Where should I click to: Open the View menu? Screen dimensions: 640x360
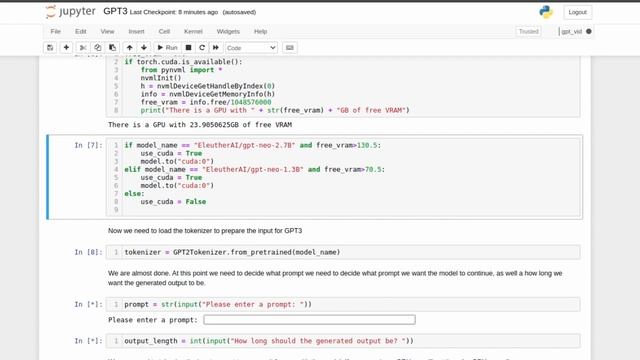click(x=107, y=31)
